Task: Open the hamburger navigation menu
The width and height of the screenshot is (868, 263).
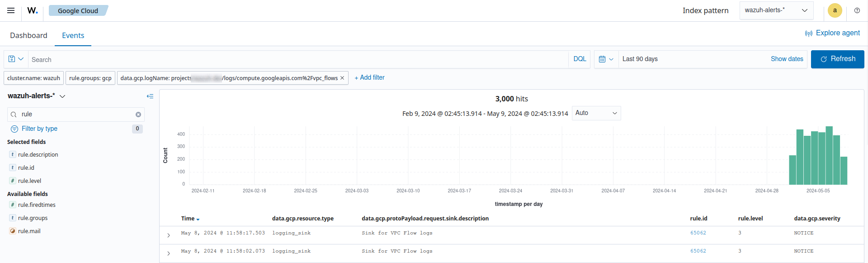Action: click(11, 10)
